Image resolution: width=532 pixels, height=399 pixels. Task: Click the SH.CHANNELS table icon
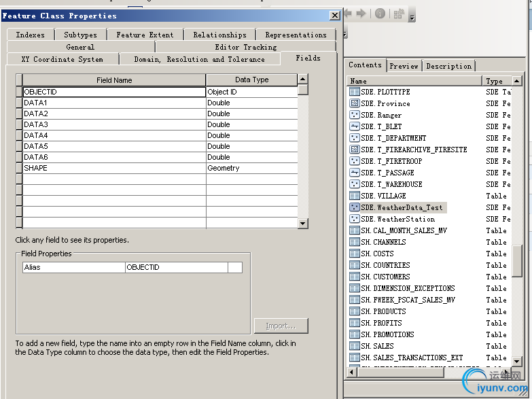tap(355, 242)
